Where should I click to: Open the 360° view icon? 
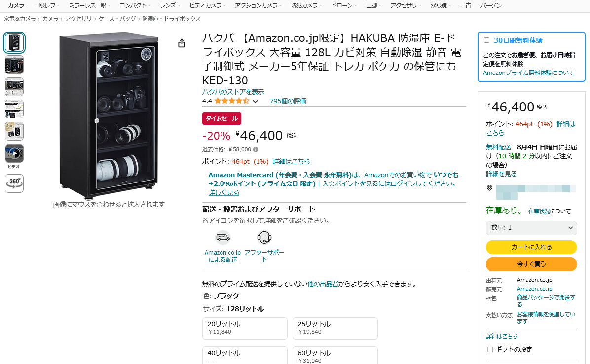(14, 183)
